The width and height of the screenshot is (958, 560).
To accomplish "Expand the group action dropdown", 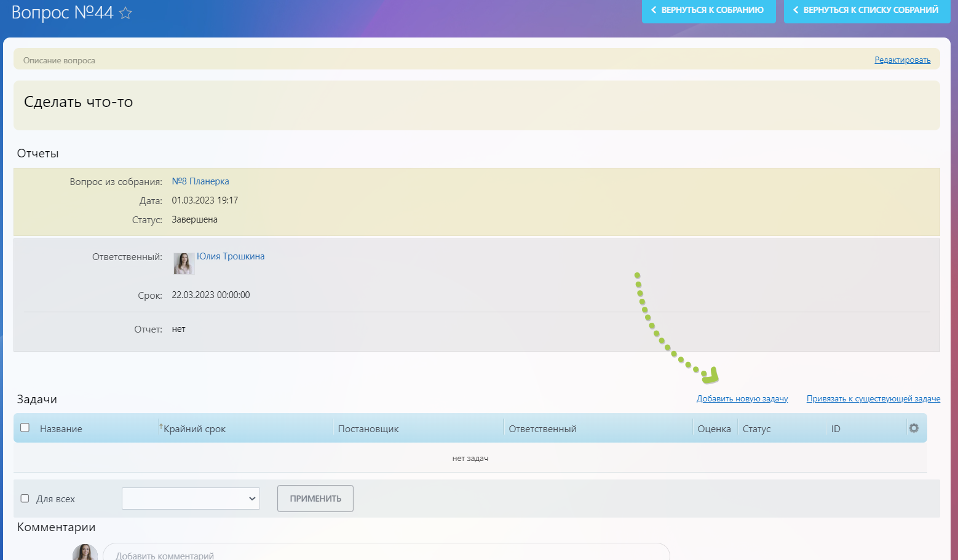I will pyautogui.click(x=191, y=499).
